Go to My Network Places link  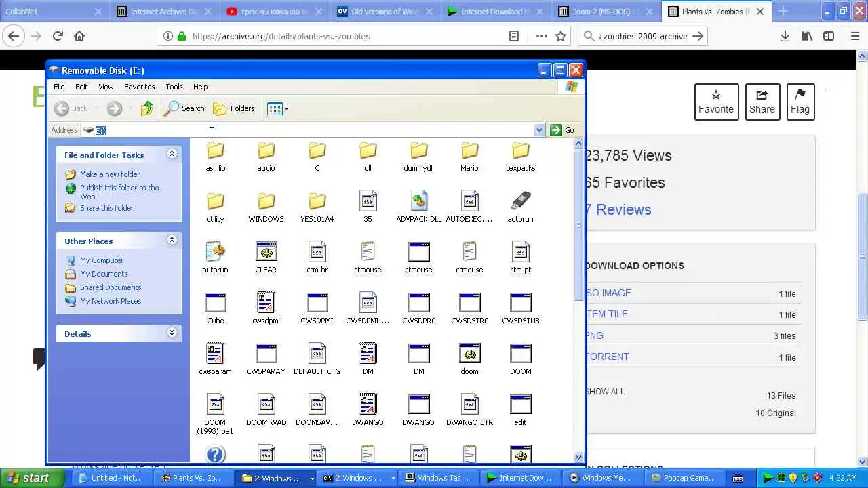point(111,301)
